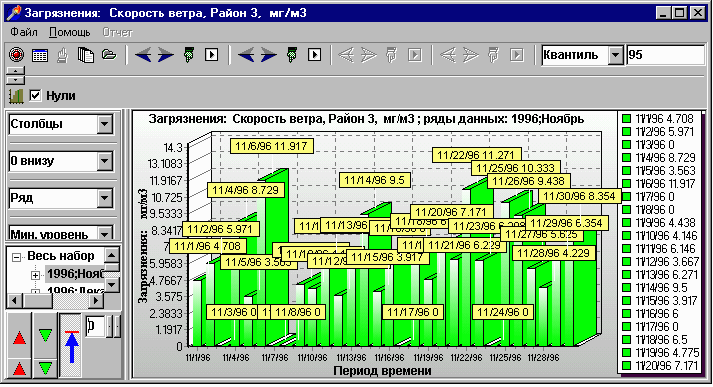The width and height of the screenshot is (713, 387).
Task: Click the upper red triangle button
Action: [19, 338]
